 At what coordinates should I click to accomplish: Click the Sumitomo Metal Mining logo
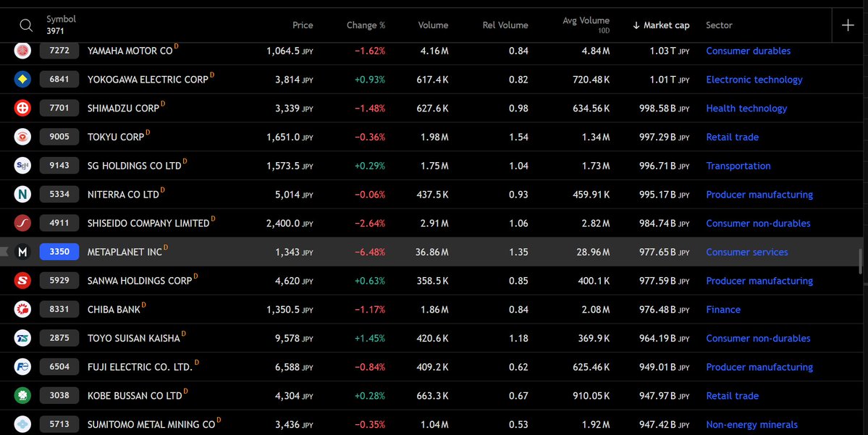coord(22,424)
